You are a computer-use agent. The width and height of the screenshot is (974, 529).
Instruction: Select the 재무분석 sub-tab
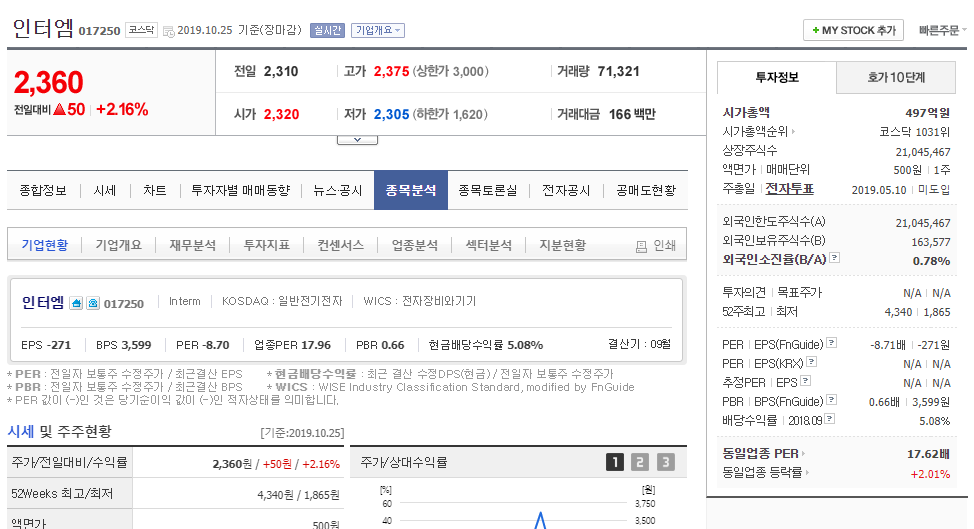(193, 245)
